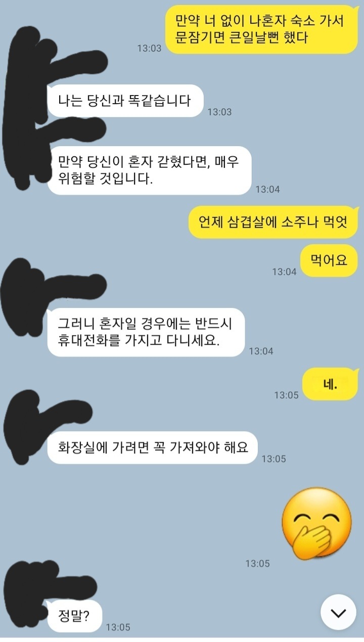The height and width of the screenshot is (642, 364).
Task: Tap the scroll-to-bottom chevron button
Action: point(338,613)
